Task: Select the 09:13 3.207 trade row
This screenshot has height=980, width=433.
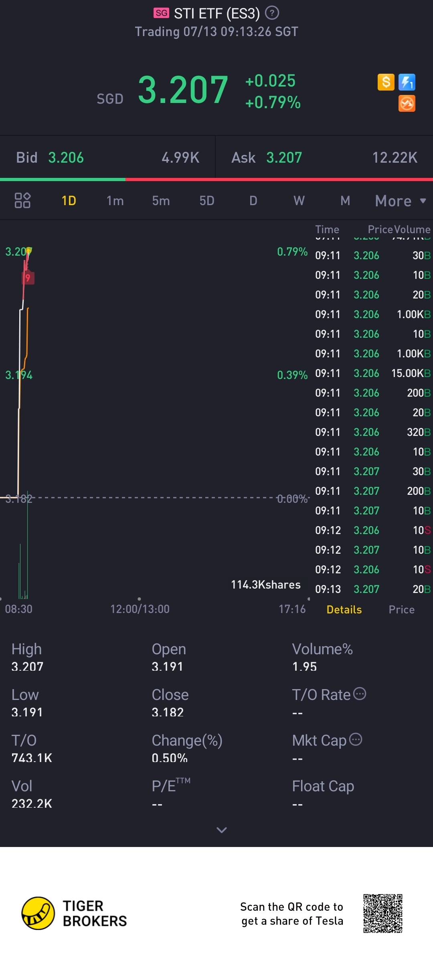Action: [x=373, y=589]
